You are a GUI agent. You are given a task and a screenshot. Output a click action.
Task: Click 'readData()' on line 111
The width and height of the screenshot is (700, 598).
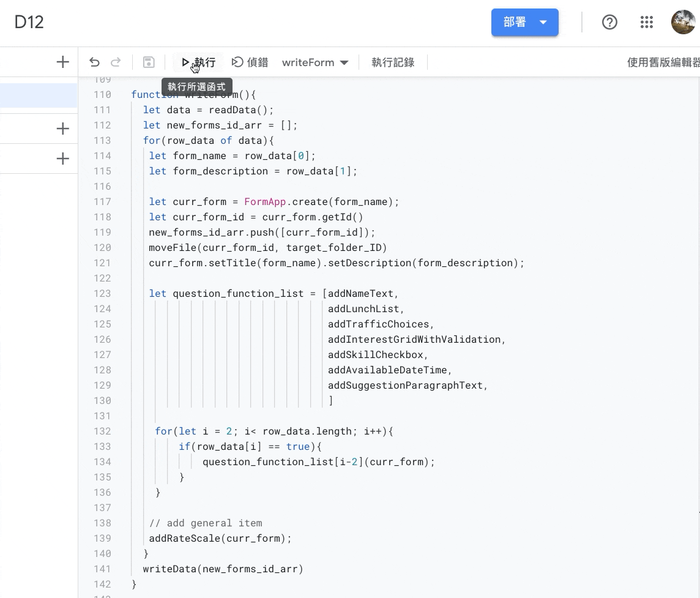click(x=239, y=110)
